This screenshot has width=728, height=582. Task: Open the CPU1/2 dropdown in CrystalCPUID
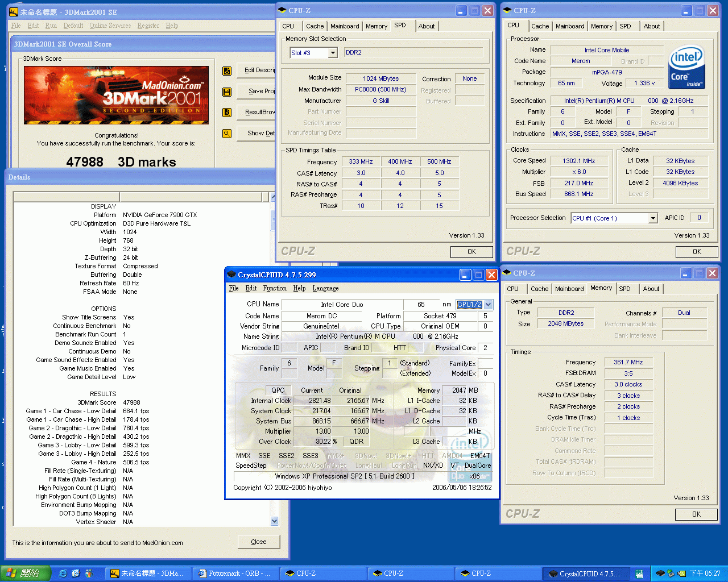(488, 305)
